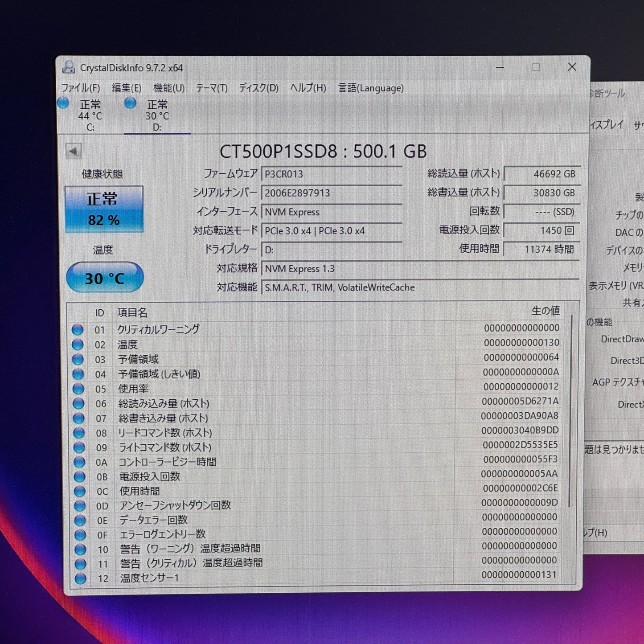Click power on hours value 11374 時間

541,249
